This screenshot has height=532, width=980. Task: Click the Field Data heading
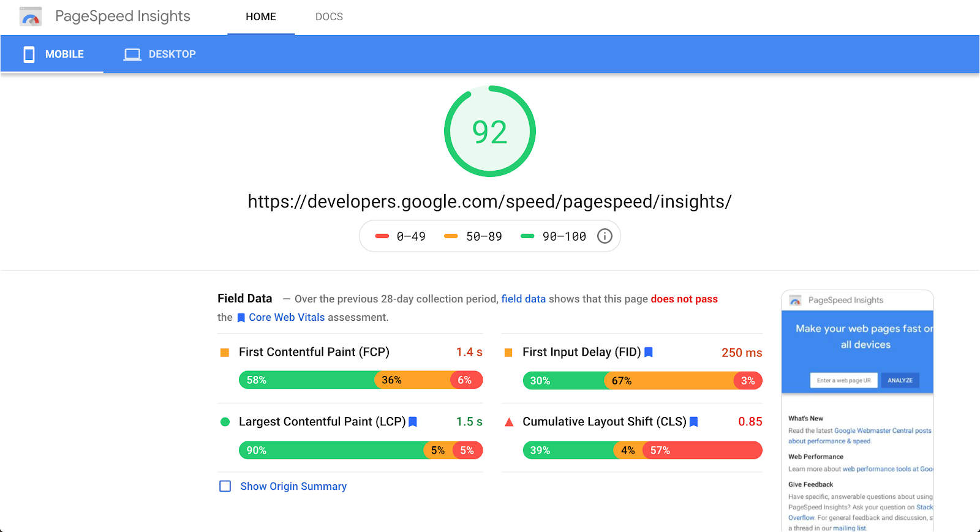tap(245, 298)
